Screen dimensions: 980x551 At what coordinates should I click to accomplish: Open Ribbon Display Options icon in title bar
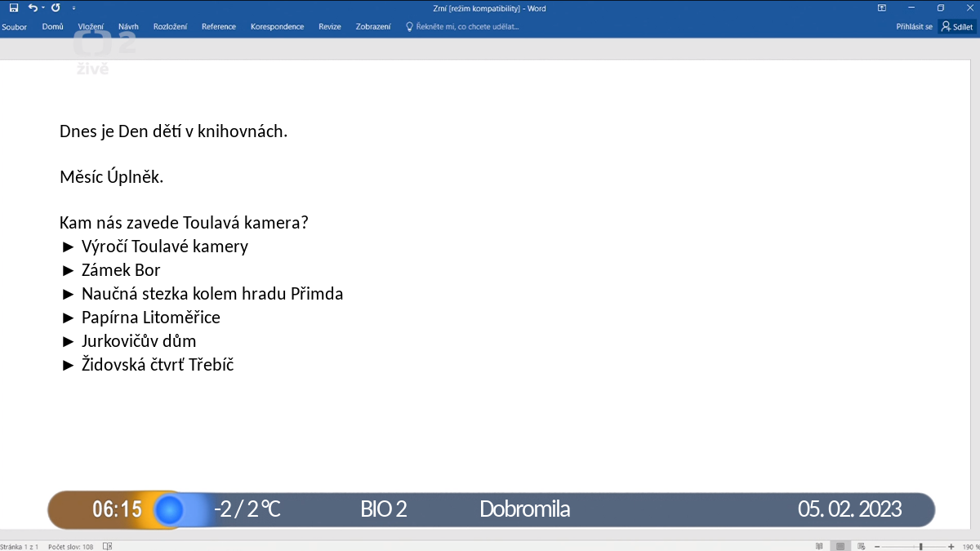pyautogui.click(x=881, y=8)
